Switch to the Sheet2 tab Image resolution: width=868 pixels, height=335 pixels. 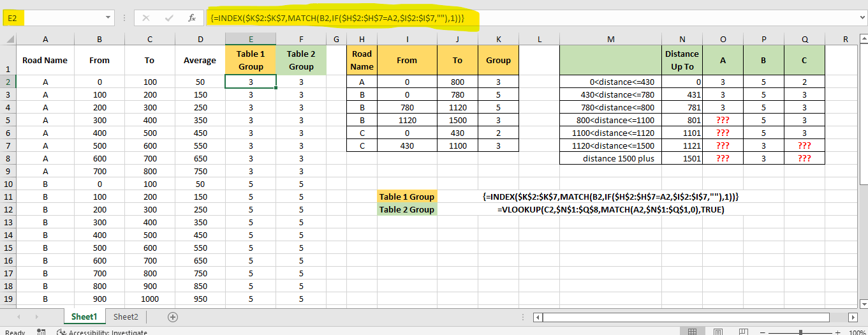click(x=126, y=316)
